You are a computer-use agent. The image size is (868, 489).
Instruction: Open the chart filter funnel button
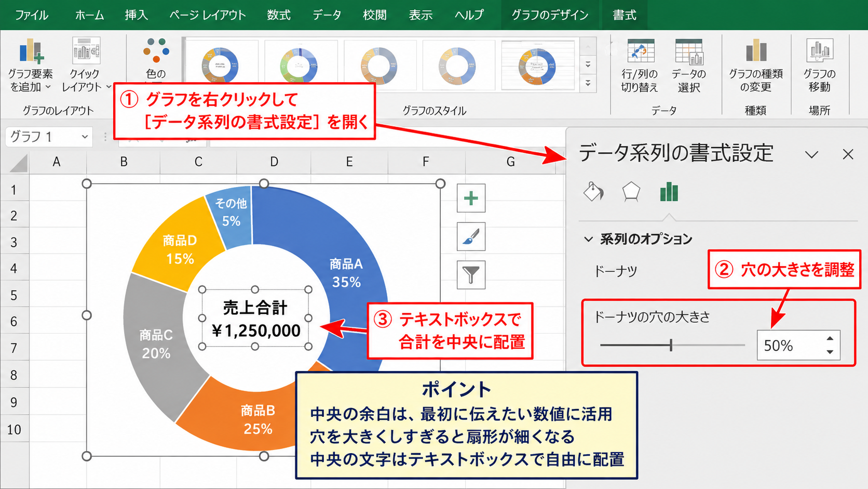pyautogui.click(x=471, y=274)
